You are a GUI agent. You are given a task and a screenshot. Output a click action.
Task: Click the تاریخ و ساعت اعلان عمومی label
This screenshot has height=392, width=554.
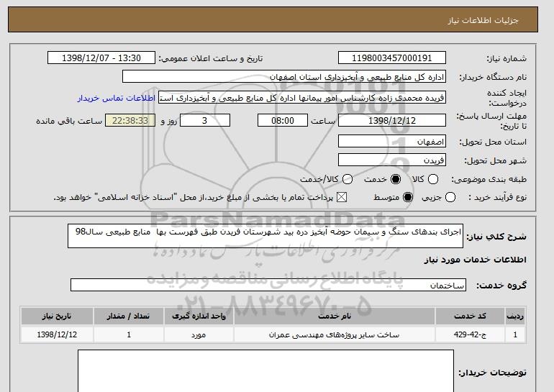211,58
